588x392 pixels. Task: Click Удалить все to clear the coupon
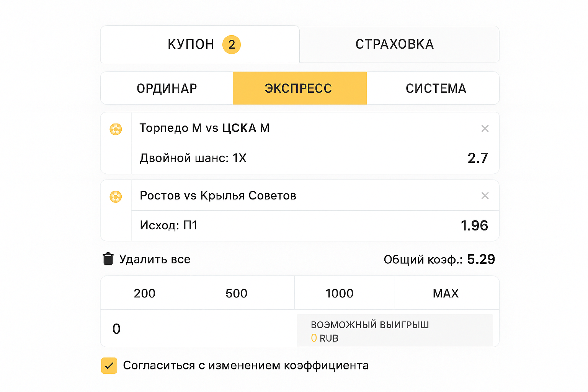point(155,260)
